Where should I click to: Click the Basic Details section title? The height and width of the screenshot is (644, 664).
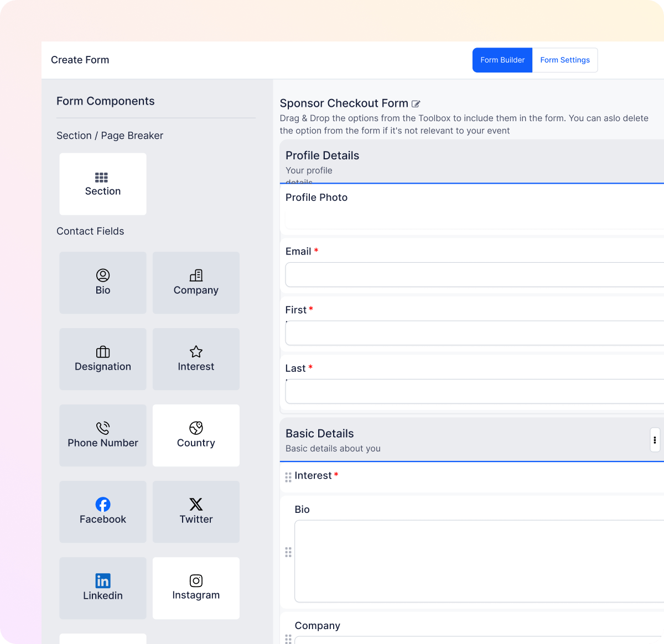point(319,434)
